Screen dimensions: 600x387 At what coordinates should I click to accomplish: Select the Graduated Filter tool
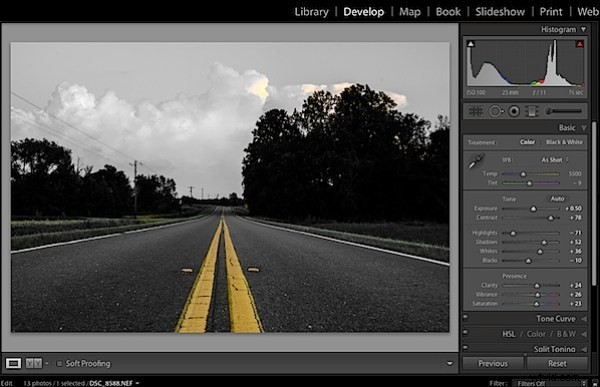[532, 111]
